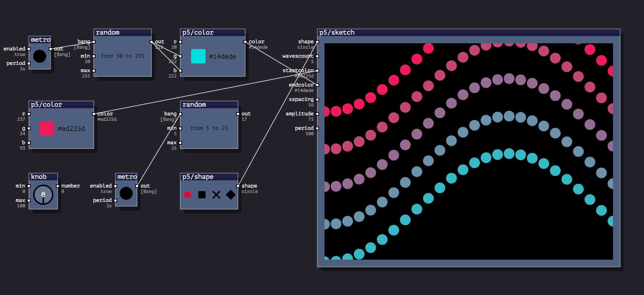Click the p5/sketch node title bar
This screenshot has height=295, width=644.
[x=468, y=32]
